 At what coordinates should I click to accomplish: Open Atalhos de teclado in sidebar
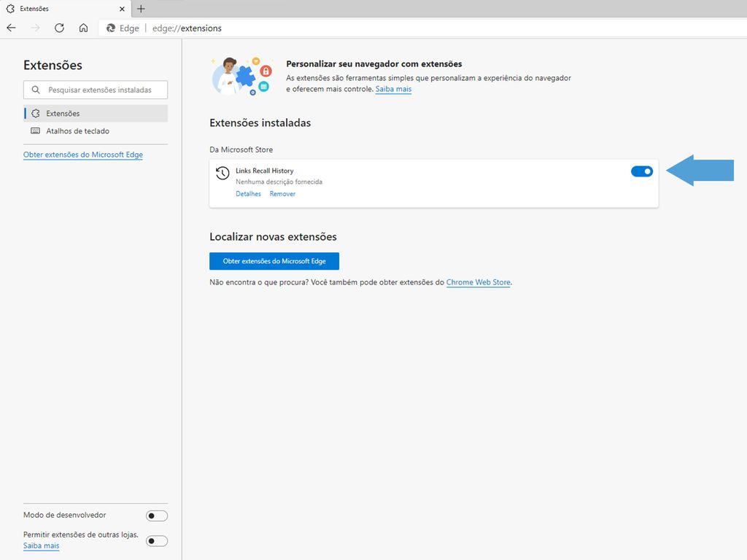pos(96,131)
